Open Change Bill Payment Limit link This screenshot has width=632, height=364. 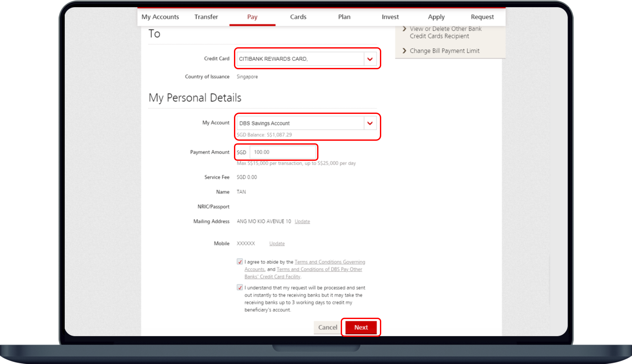click(x=445, y=51)
